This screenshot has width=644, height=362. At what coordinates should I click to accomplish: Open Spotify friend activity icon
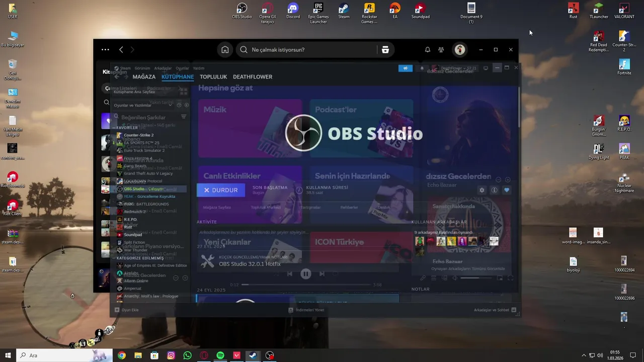click(x=441, y=50)
